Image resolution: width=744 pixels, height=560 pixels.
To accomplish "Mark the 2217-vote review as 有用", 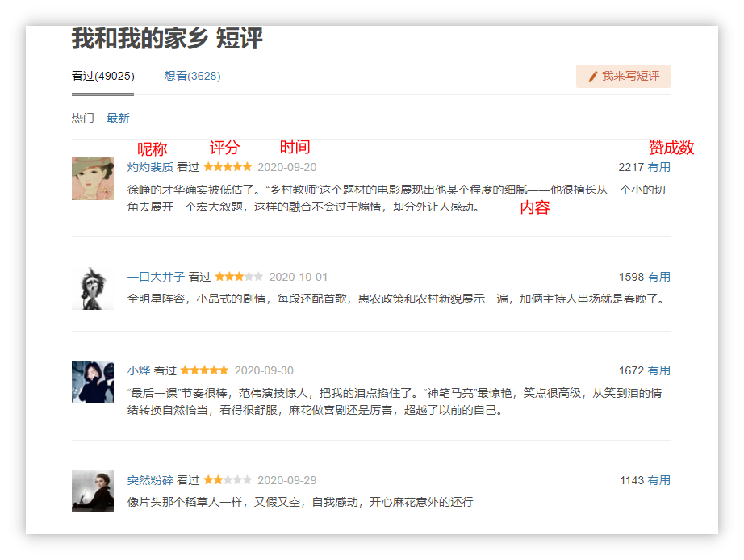I will pos(659,167).
